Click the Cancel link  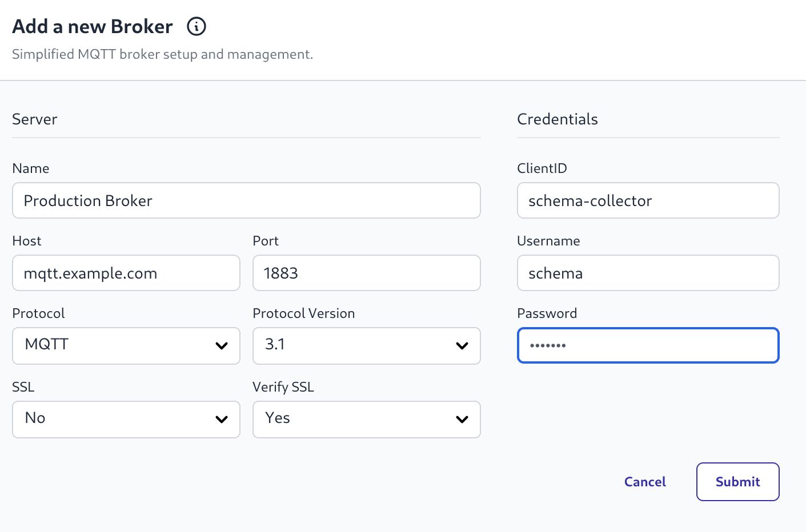click(645, 482)
